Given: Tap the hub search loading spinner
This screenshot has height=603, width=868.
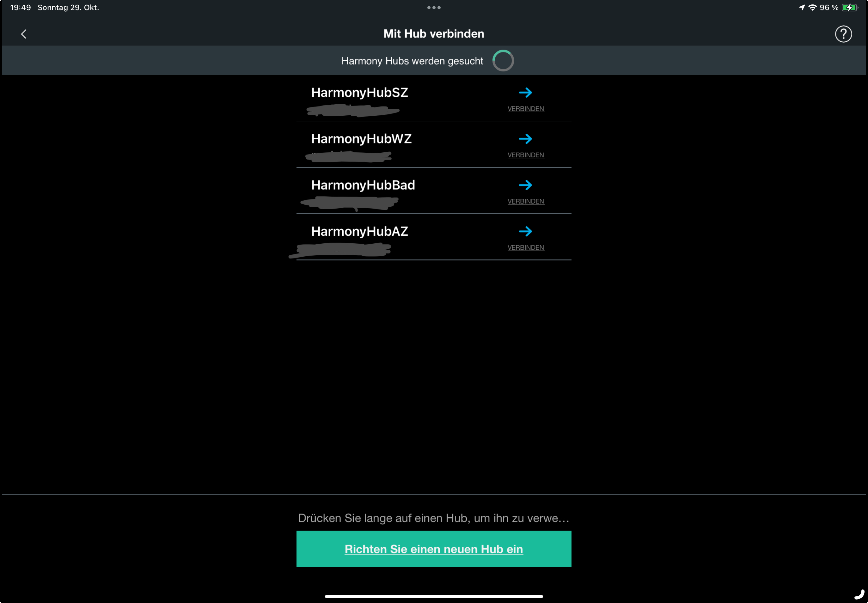Looking at the screenshot, I should [503, 60].
